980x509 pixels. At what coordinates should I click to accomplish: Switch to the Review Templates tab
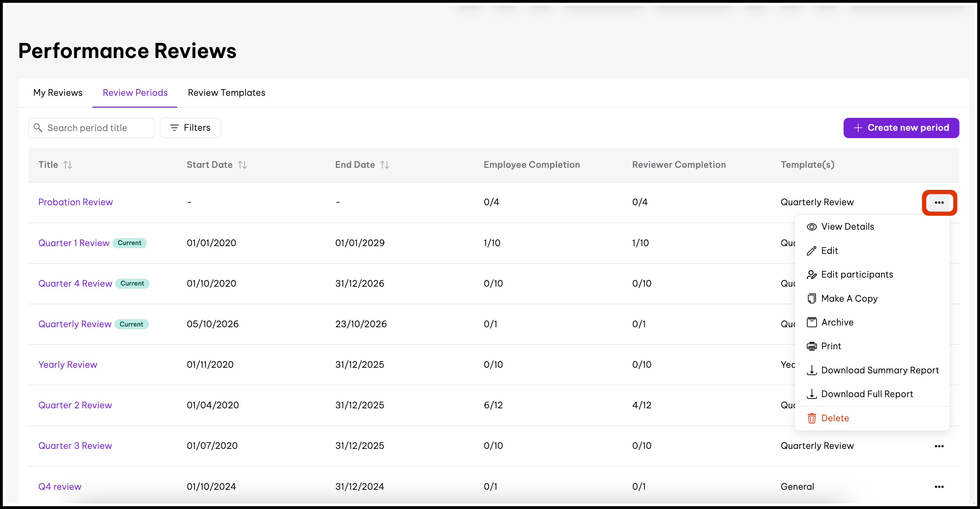coord(226,93)
